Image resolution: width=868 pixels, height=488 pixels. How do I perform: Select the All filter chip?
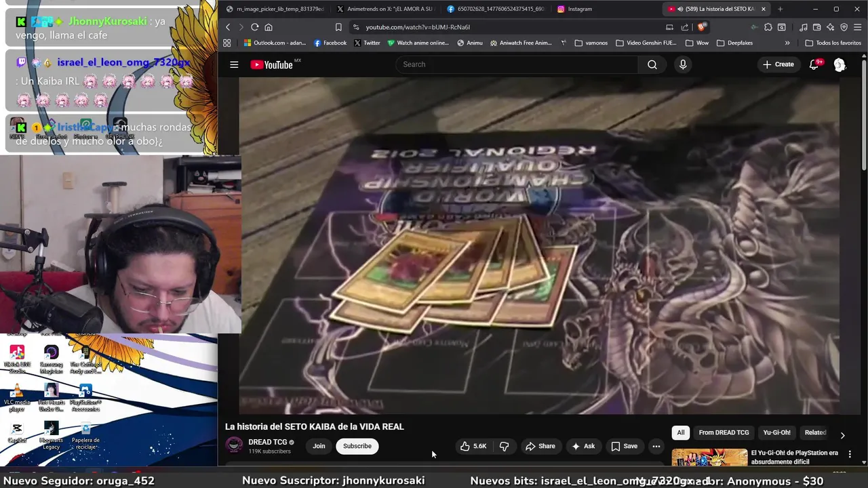pos(681,432)
